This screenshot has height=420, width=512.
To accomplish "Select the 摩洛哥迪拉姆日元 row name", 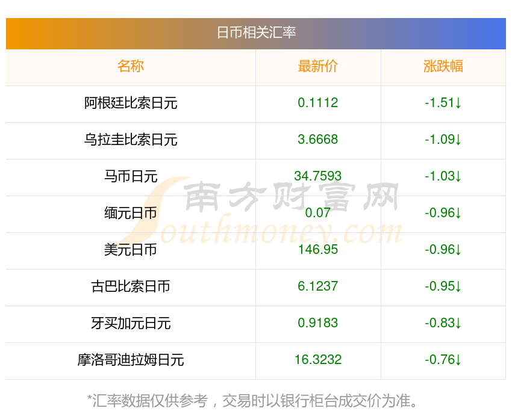I will coord(131,360).
